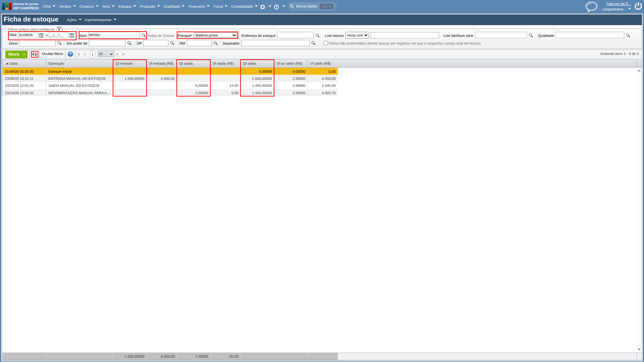Open Endereço de estoque lookup magnifier
This screenshot has width=644, height=362.
pos(317,35)
